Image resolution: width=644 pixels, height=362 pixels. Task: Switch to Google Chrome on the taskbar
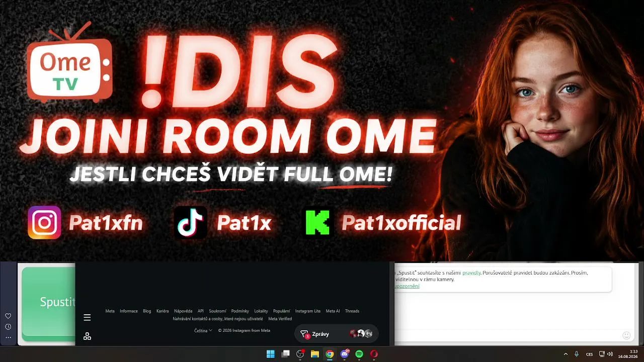coord(330,354)
